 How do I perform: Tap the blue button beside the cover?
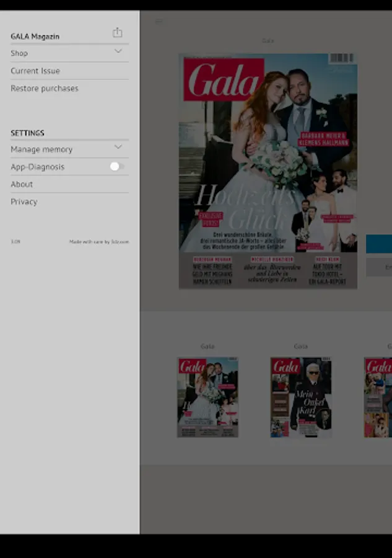[379, 244]
